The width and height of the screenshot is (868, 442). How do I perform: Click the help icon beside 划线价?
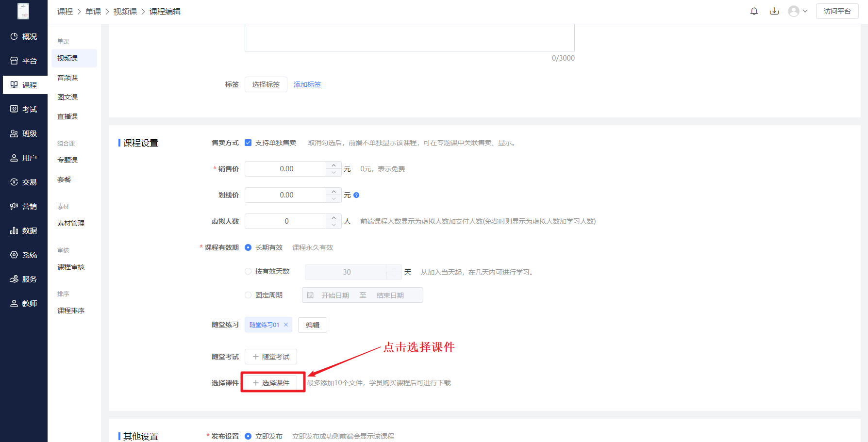[x=356, y=195]
